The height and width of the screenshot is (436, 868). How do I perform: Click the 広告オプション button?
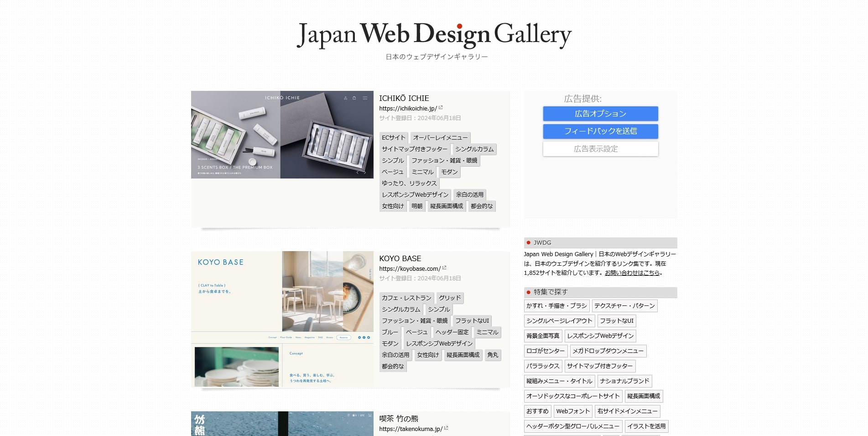click(x=600, y=114)
